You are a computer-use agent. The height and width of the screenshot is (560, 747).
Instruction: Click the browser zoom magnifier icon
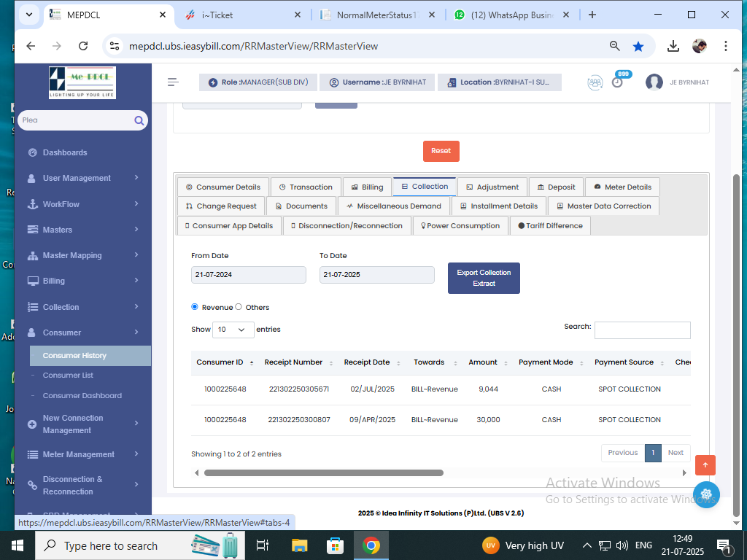[614, 46]
